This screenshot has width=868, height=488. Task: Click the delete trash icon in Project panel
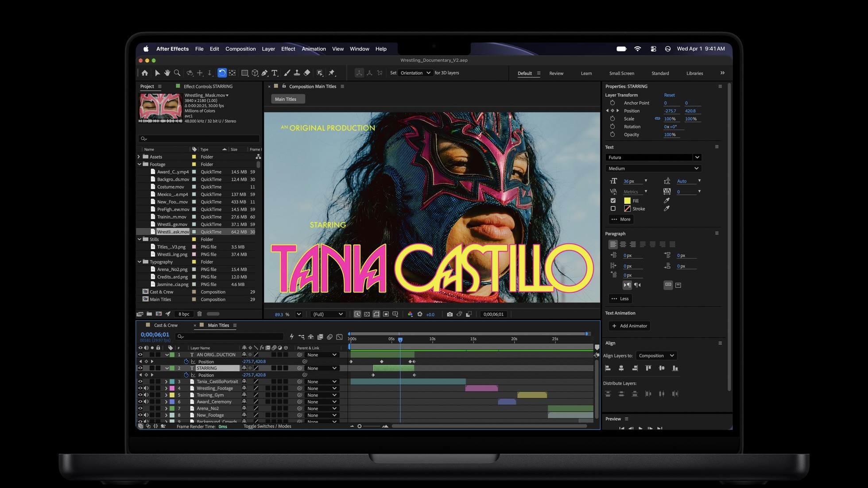(x=199, y=314)
